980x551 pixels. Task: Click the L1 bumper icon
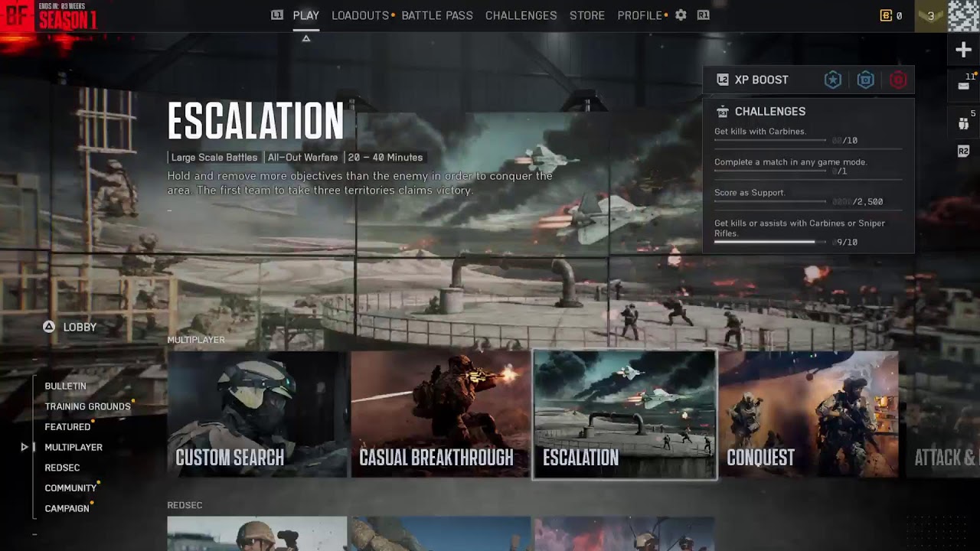pyautogui.click(x=277, y=15)
